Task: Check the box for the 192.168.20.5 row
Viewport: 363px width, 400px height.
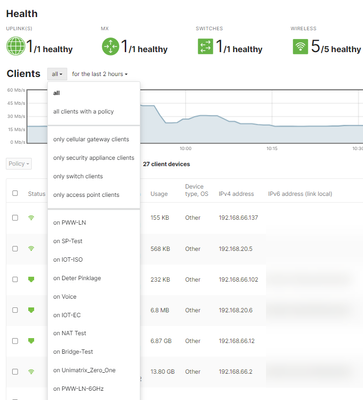Action: coord(15,249)
